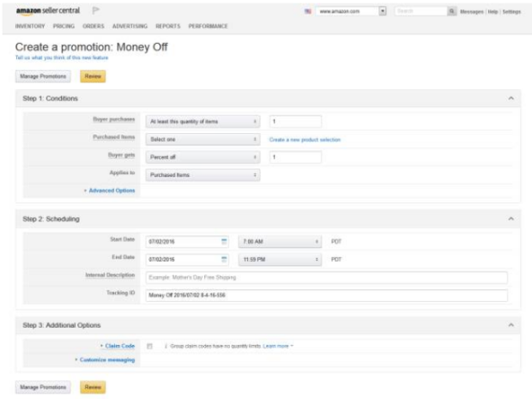Image resolution: width=532 pixels, height=399 pixels.
Task: Open the Applies to Purchased Items dropdown
Action: coord(203,175)
